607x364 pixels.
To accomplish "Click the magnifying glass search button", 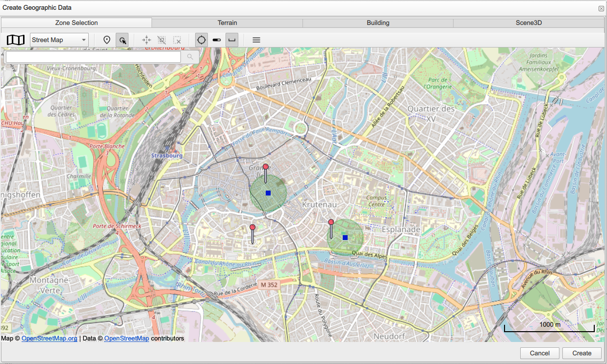I will point(190,57).
